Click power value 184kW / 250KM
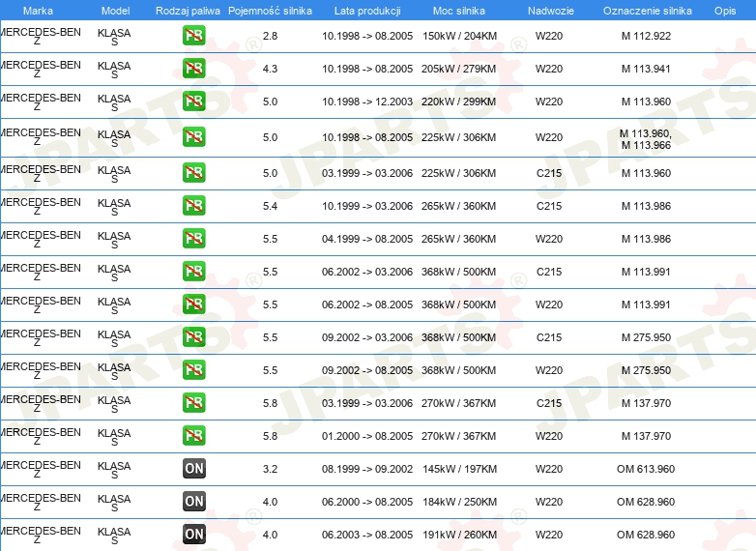 [x=459, y=502]
